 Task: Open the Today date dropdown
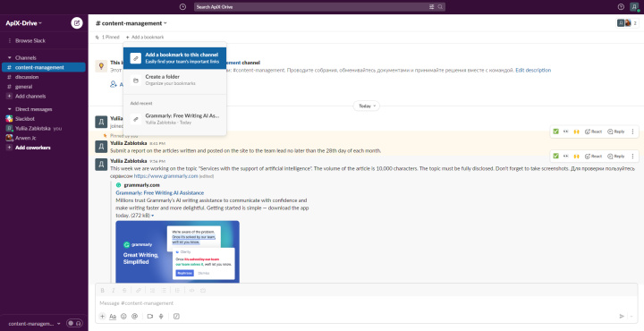pos(367,106)
